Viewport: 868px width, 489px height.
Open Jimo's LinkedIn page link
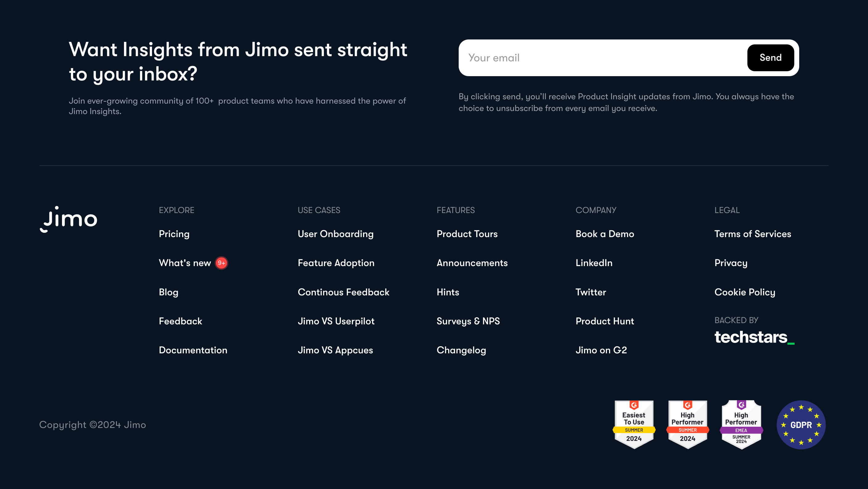point(594,263)
